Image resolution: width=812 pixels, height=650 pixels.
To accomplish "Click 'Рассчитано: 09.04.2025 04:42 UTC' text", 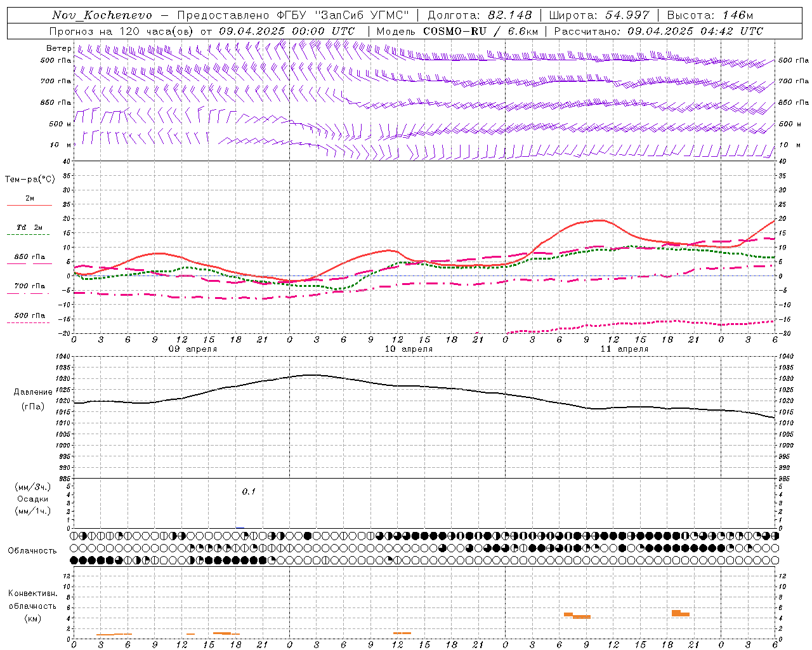I will click(658, 31).
